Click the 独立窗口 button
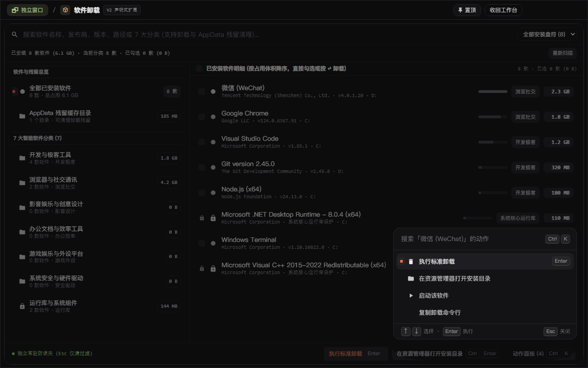The height and width of the screenshot is (368, 588). (28, 10)
